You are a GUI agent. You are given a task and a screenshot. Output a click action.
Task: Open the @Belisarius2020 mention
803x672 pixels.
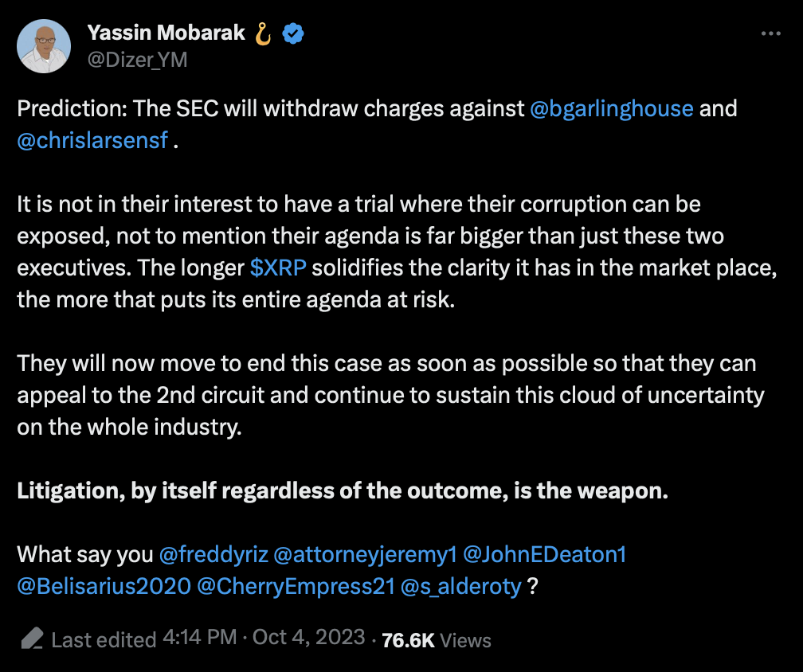point(104,586)
